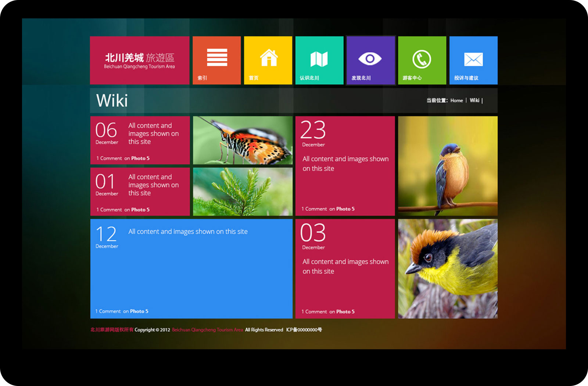View the blue-headed orange bird image
This screenshot has width=588, height=386.
(x=448, y=166)
